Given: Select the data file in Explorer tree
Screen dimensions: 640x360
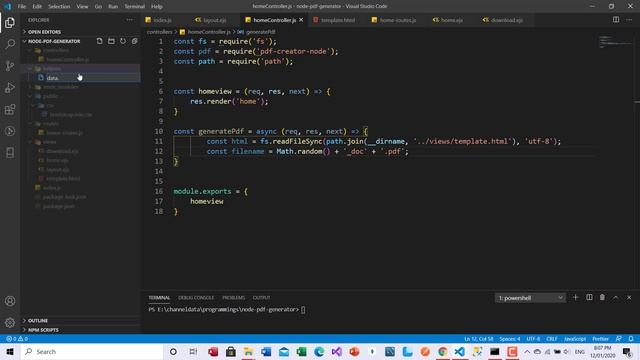Looking at the screenshot, I should point(81,78).
